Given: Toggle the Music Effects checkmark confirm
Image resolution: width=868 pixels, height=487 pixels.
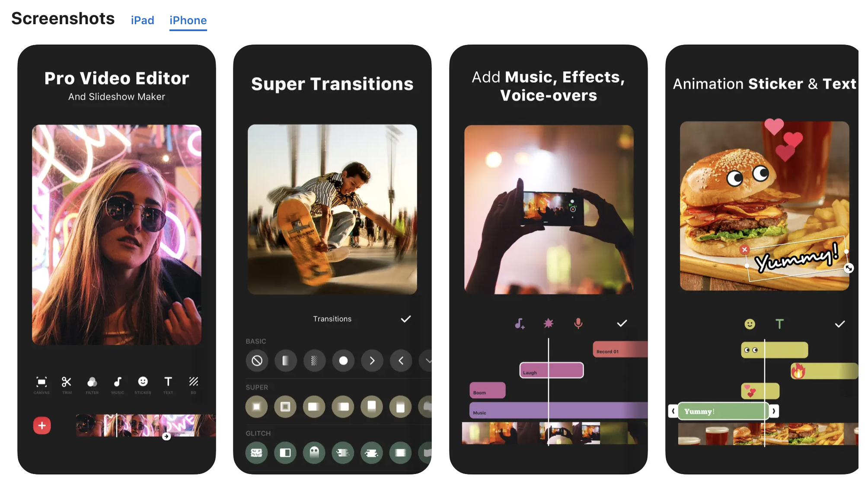Looking at the screenshot, I should point(622,323).
